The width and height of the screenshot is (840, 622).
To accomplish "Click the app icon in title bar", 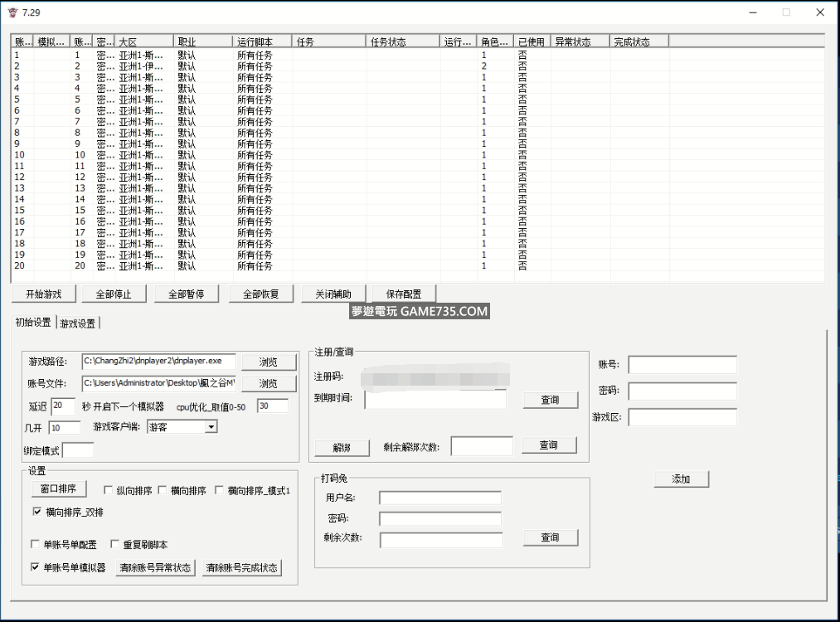I will point(12,12).
